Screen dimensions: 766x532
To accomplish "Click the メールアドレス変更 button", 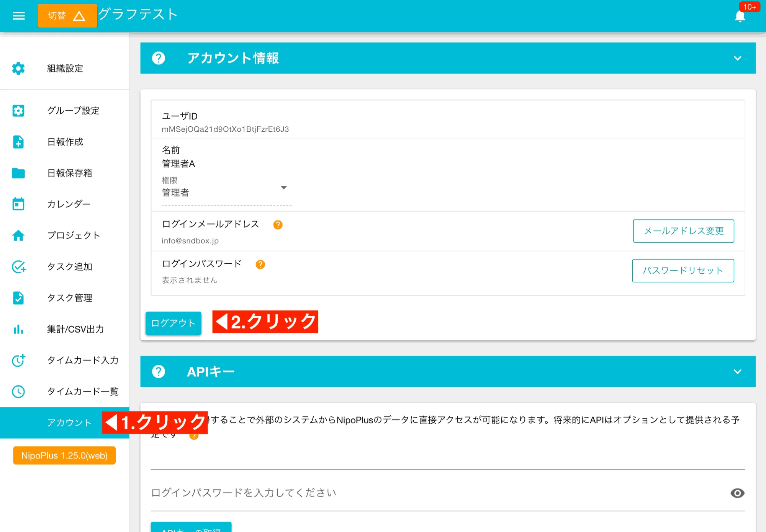I will [x=683, y=231].
